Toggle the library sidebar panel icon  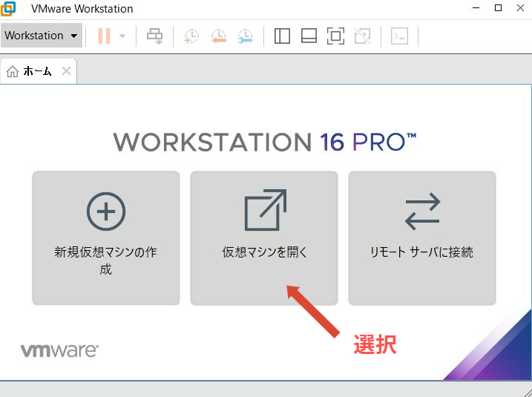point(282,36)
